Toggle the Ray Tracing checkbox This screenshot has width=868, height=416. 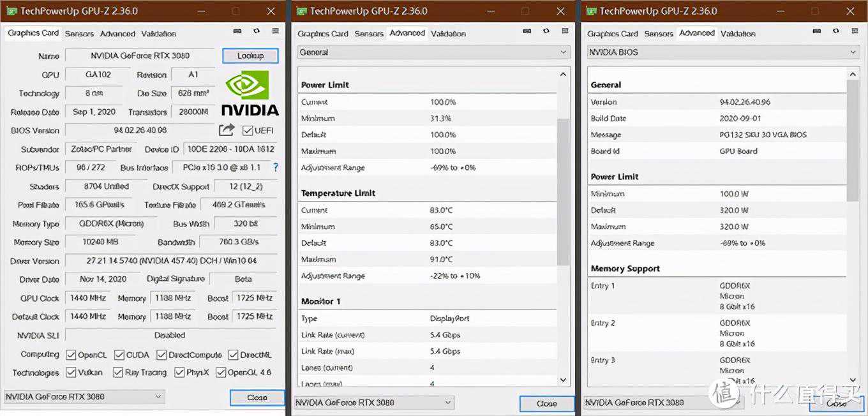pyautogui.click(x=118, y=373)
